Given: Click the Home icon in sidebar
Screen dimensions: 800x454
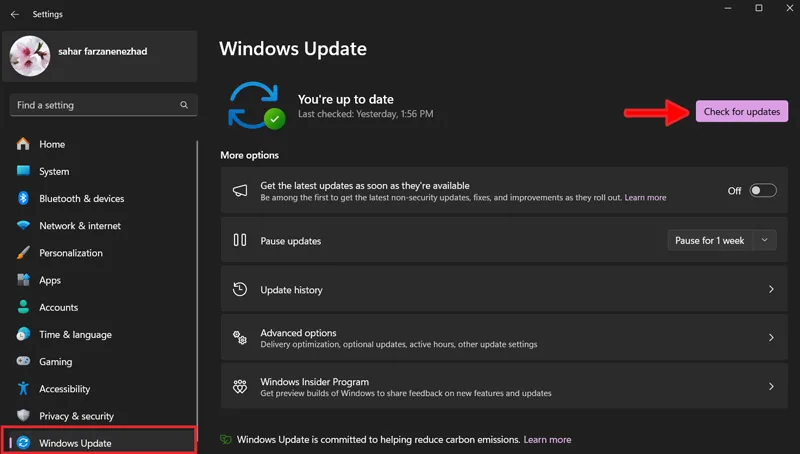Looking at the screenshot, I should coord(23,144).
